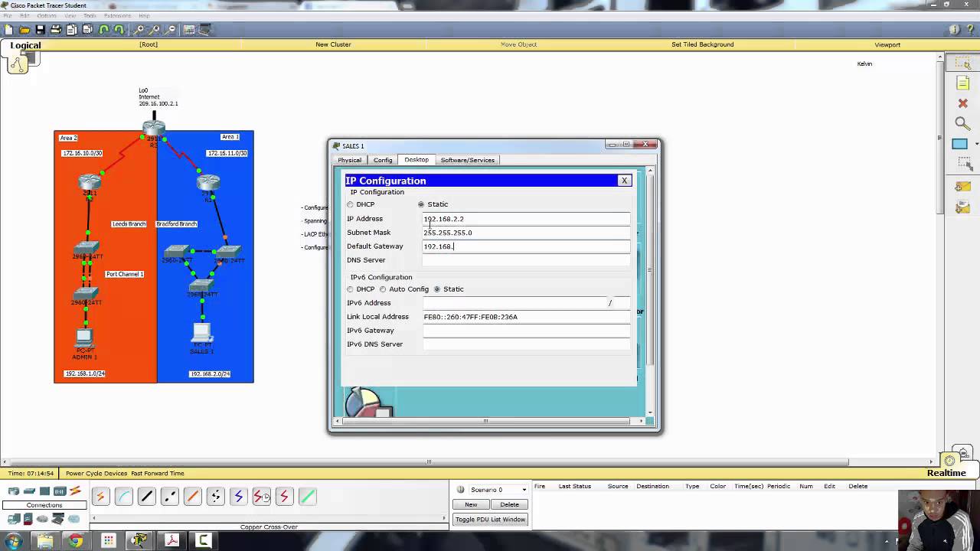The image size is (980, 551).
Task: Click the Add Complex PDU envelope
Action: tap(962, 207)
